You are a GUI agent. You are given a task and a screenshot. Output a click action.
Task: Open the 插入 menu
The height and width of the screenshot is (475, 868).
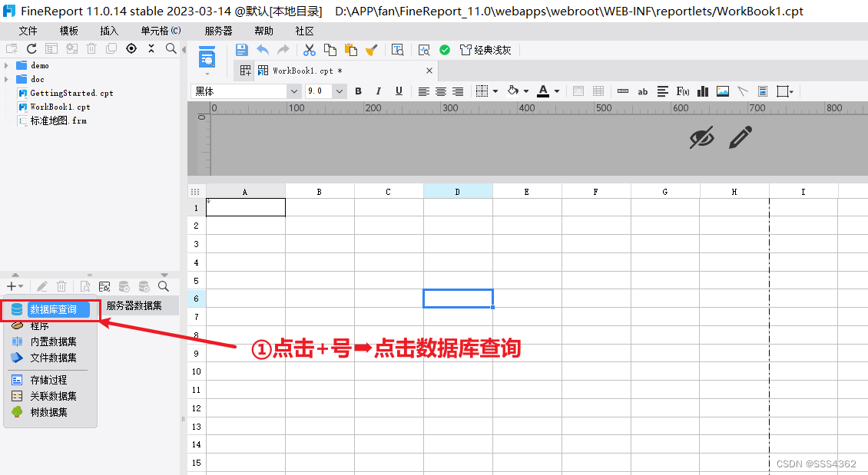[x=109, y=31]
